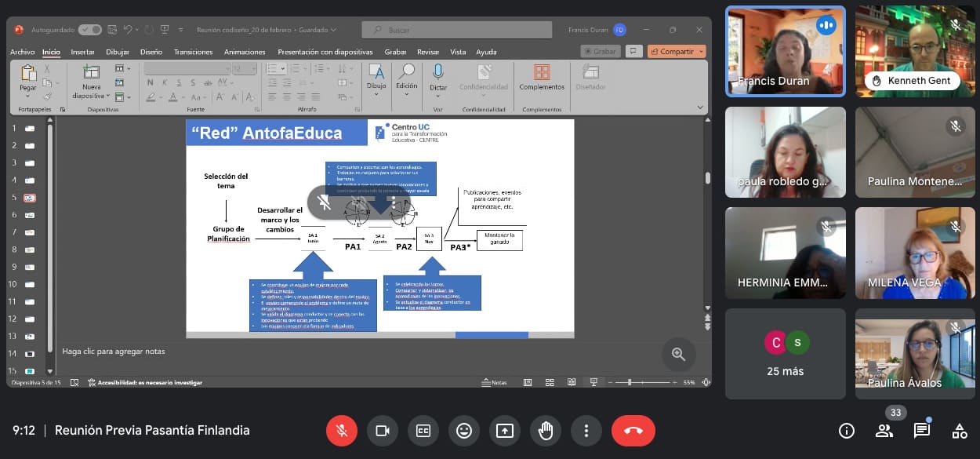Show the participants list
Viewport: 980px width, 459px height.
(884, 431)
